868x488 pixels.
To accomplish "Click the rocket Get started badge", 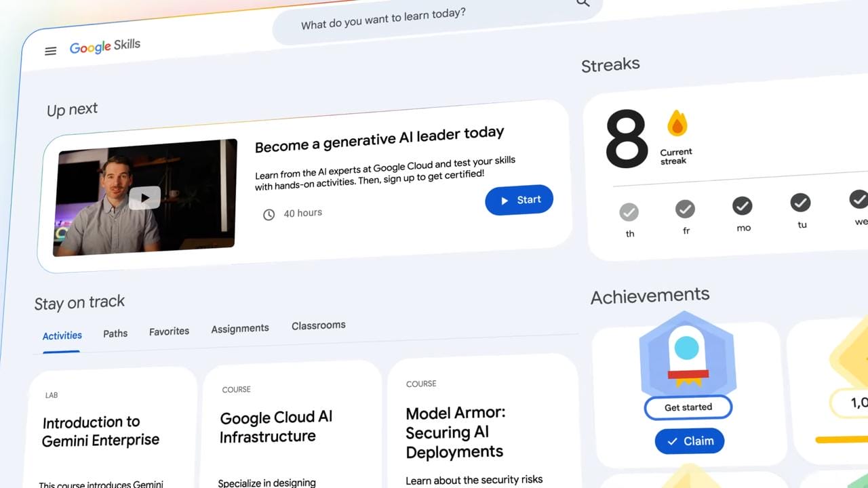I will 688,352.
